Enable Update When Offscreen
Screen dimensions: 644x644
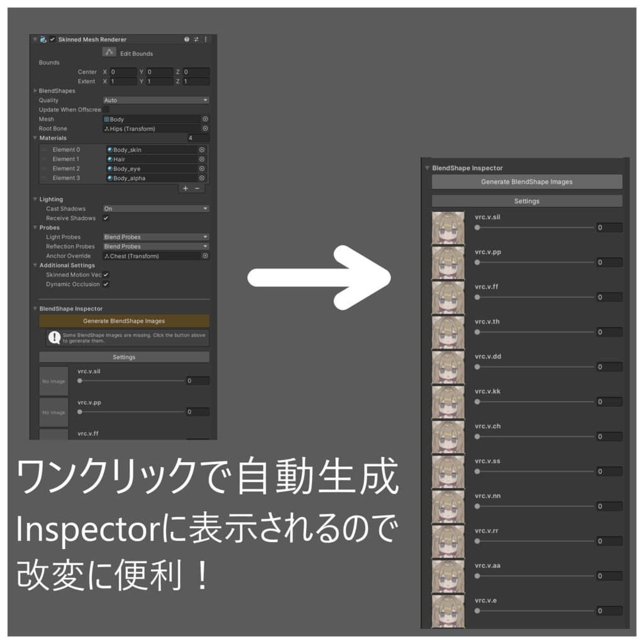pyautogui.click(x=106, y=109)
